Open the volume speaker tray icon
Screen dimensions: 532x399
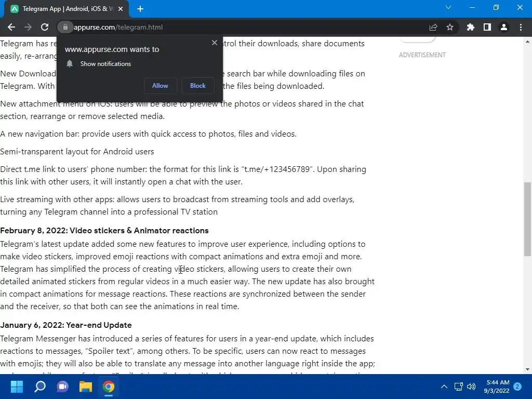(471, 387)
